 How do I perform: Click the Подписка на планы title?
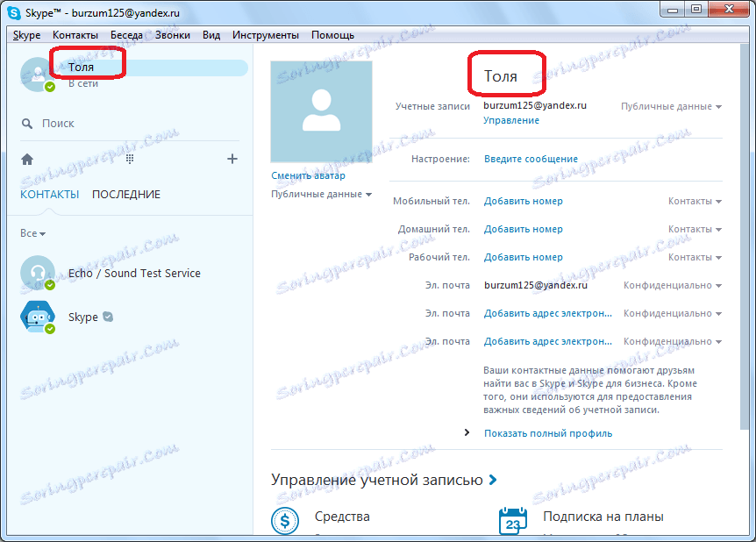click(x=603, y=517)
